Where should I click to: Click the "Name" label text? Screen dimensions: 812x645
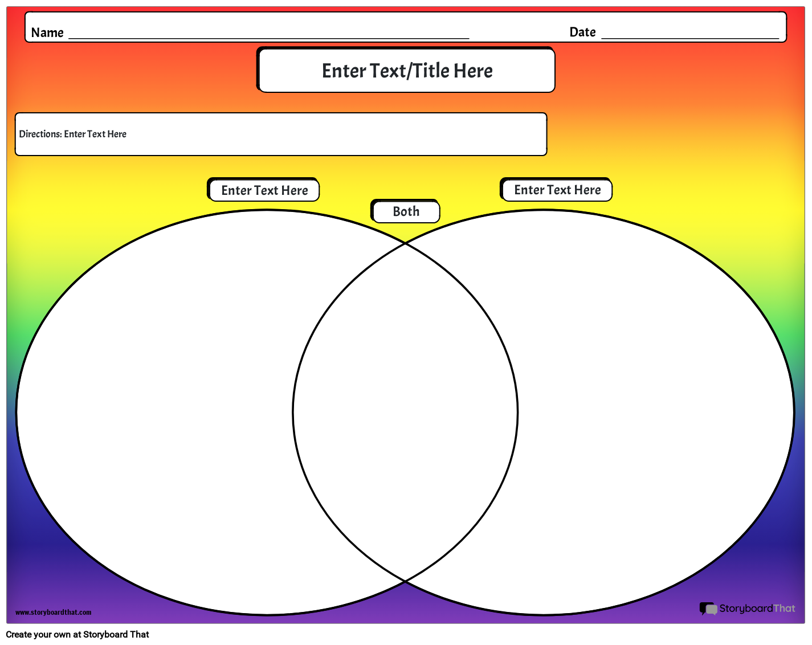tap(47, 33)
